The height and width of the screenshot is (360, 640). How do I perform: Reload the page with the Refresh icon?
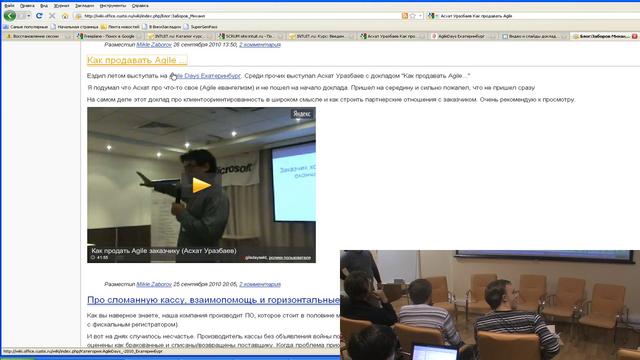39,16
